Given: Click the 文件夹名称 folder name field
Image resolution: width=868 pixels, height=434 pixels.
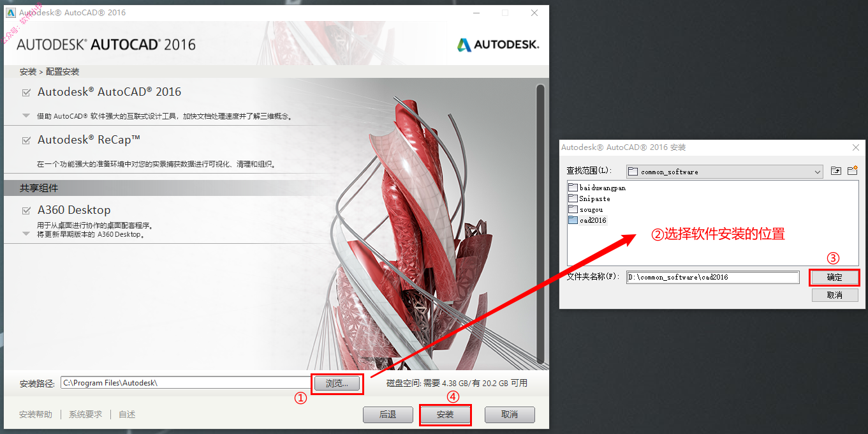Looking at the screenshot, I should (x=712, y=278).
